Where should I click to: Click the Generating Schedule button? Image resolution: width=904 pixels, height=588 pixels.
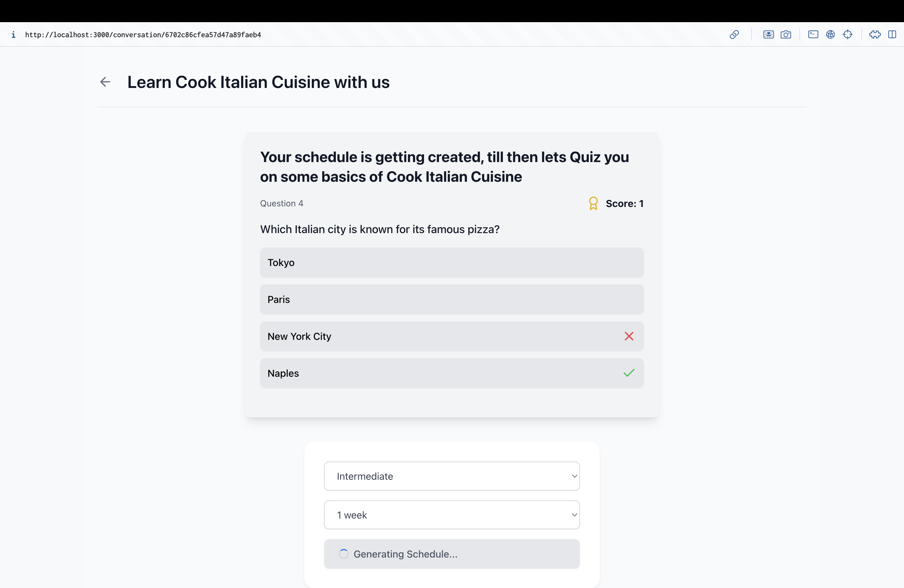[x=451, y=554]
